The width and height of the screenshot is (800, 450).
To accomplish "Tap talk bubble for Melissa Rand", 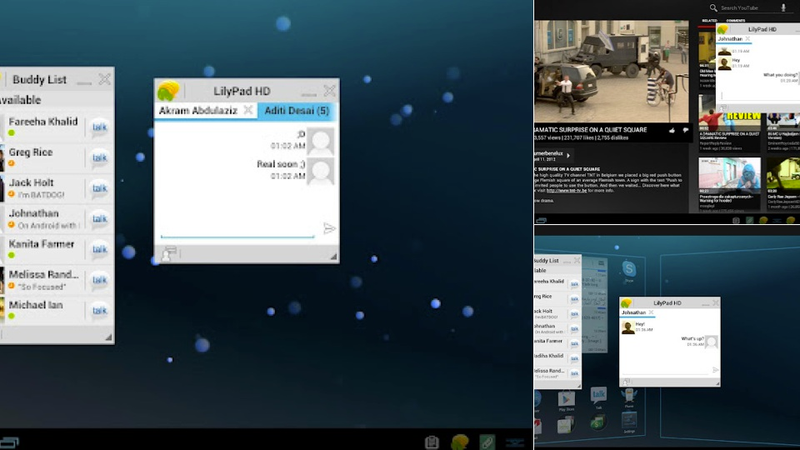I will (99, 280).
